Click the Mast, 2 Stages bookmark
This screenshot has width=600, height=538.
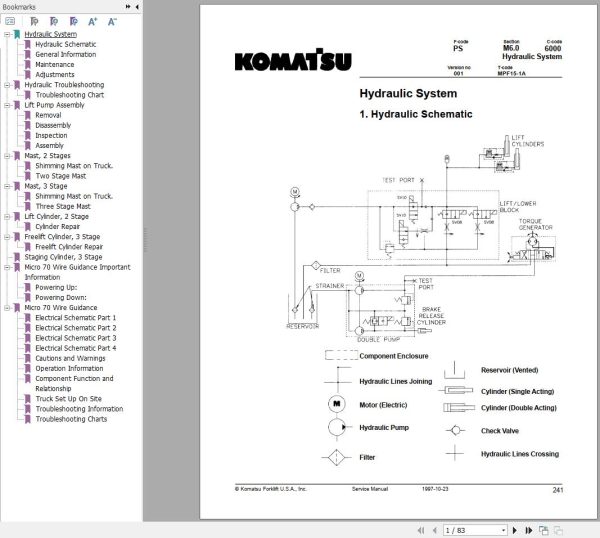(x=47, y=156)
